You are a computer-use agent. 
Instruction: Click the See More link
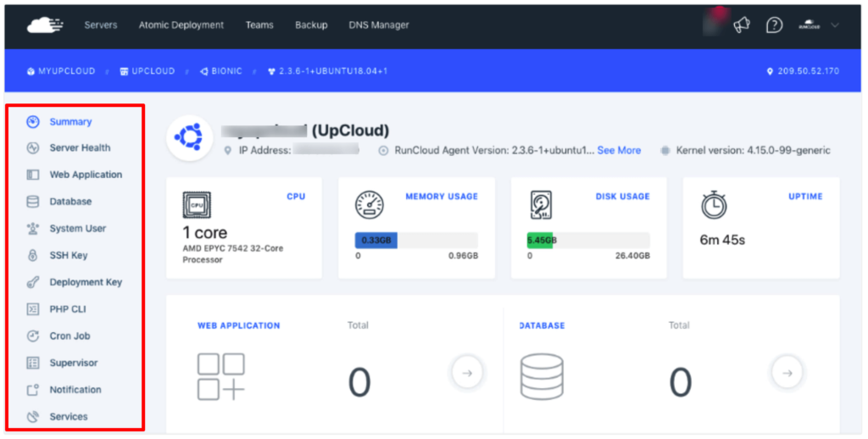point(619,151)
